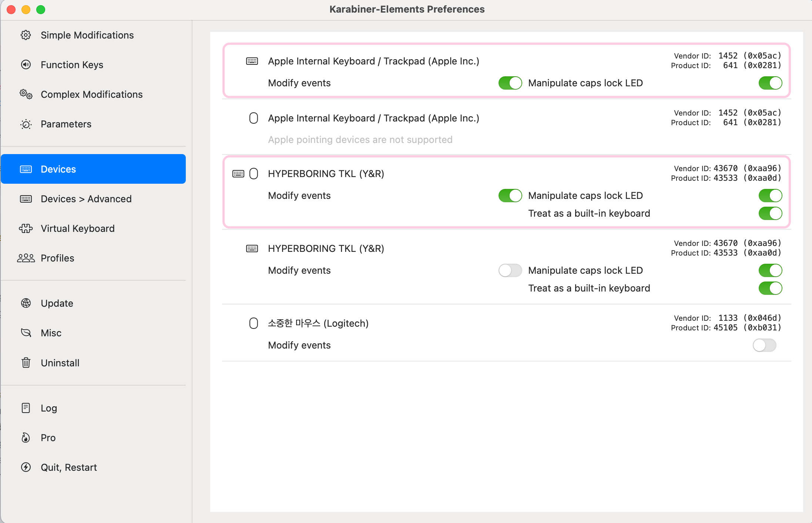Click Product ID 45105 (0xb031) value
Image resolution: width=812 pixels, height=523 pixels.
747,327
